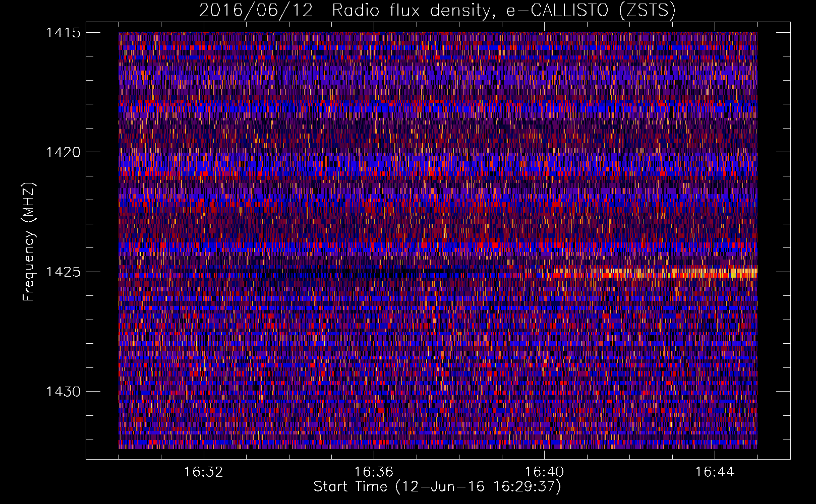Click the '1425' frequency axis label

(63, 273)
